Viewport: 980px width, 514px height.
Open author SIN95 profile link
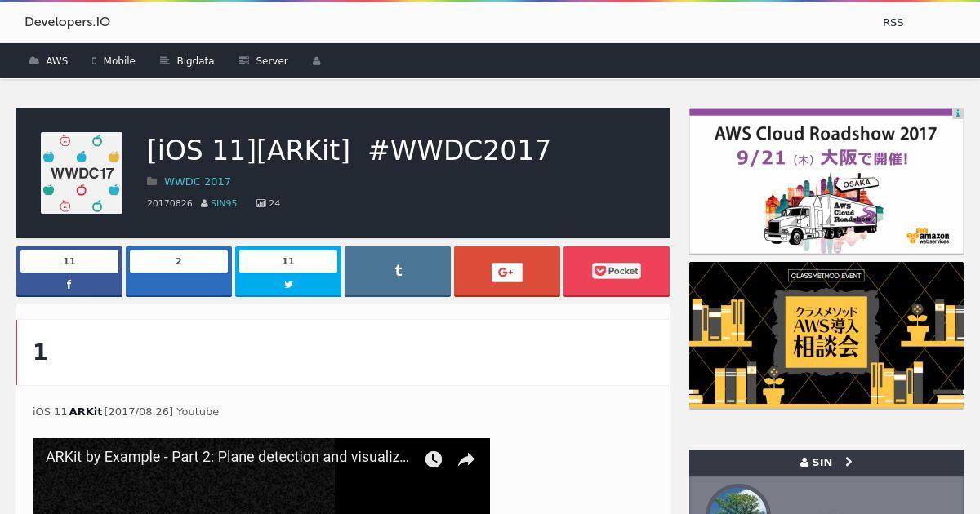tap(224, 203)
